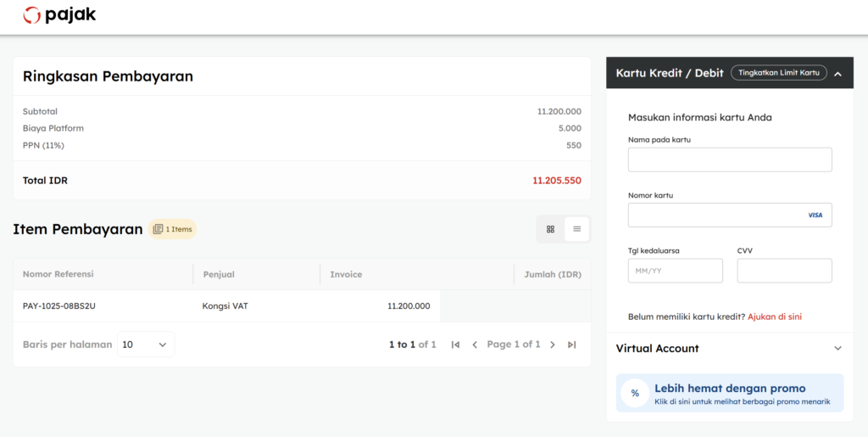Click the CVV input field

784,271
